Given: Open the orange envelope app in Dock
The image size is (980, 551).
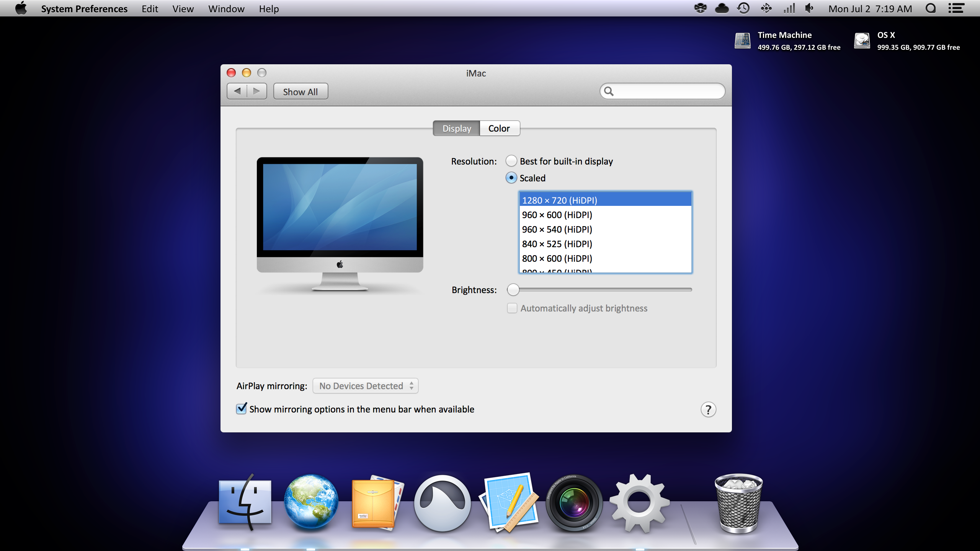Looking at the screenshot, I should pos(377,502).
